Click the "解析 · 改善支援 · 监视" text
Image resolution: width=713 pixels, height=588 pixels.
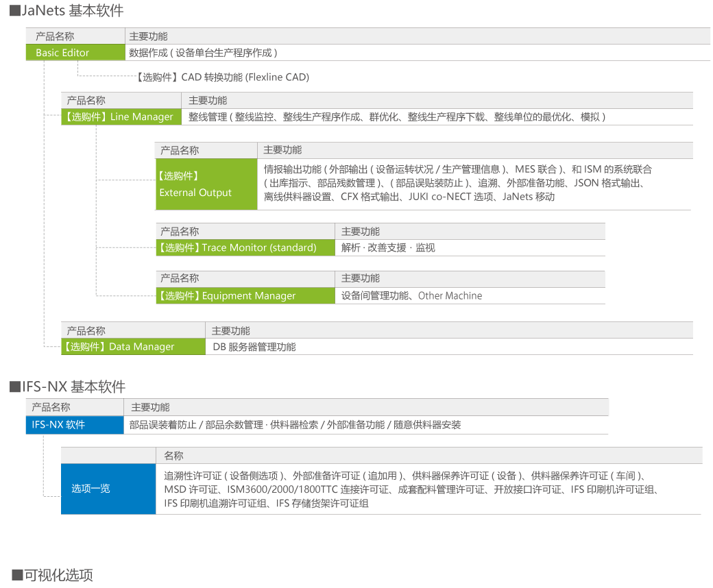click(x=388, y=247)
